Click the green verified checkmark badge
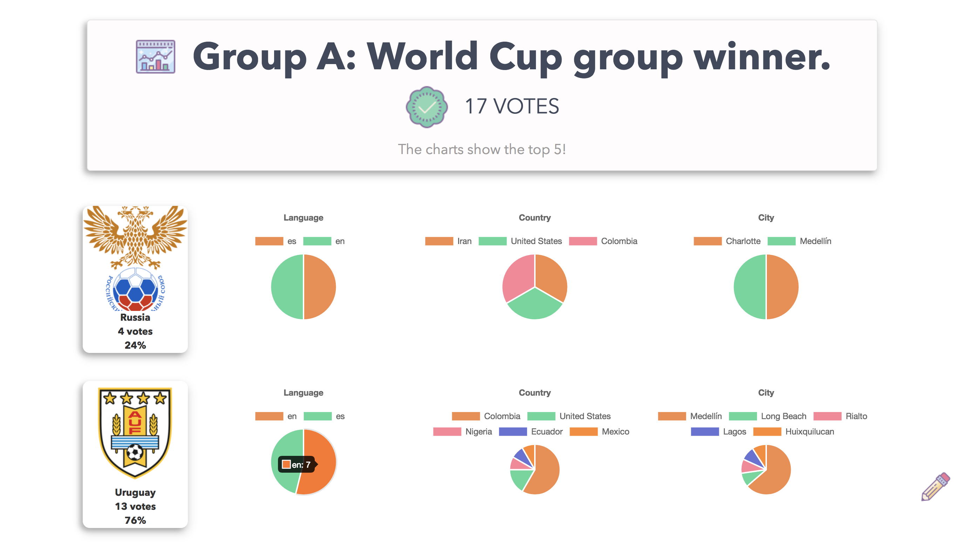980x542 pixels. click(427, 107)
